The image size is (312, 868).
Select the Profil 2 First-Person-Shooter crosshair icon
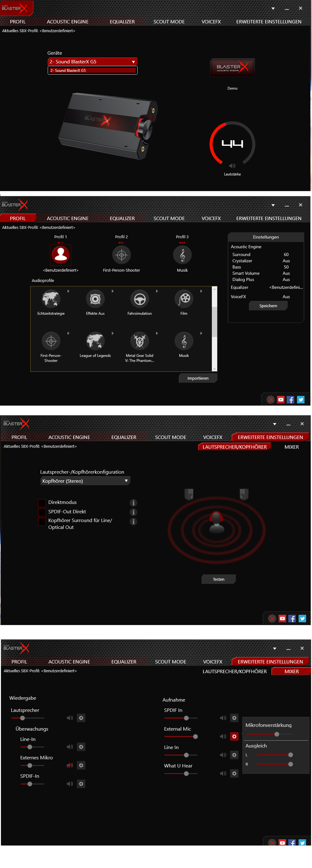point(121,255)
